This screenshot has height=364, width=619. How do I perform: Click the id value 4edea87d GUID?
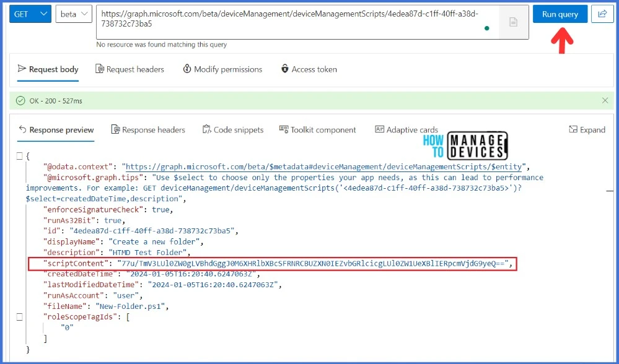[x=152, y=231]
